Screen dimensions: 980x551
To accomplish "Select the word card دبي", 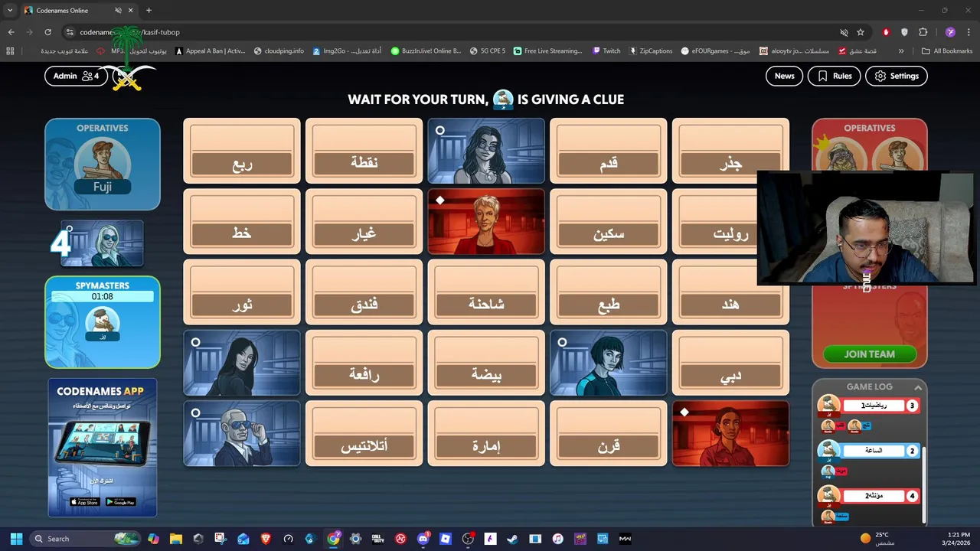I will 730,363.
